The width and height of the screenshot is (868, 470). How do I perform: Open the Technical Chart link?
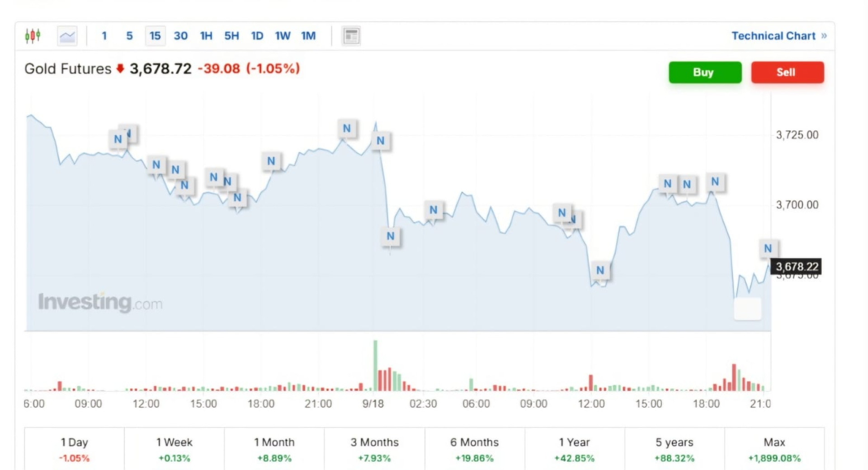tap(778, 36)
